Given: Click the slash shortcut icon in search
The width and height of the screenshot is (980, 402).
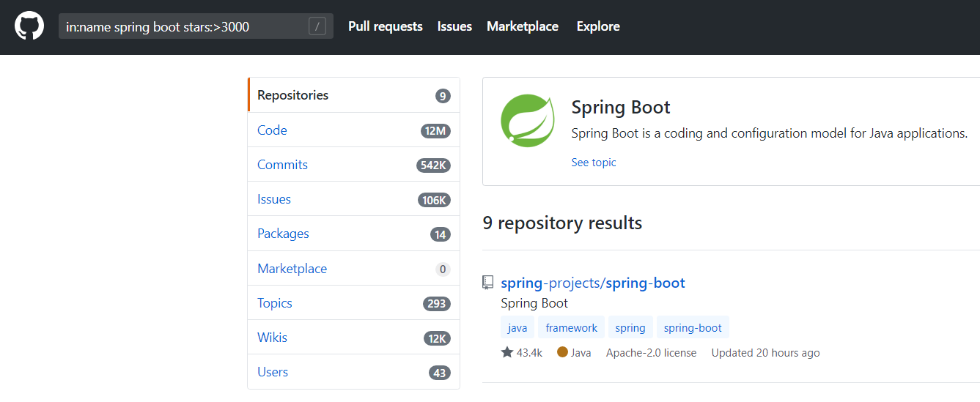Looking at the screenshot, I should 317,27.
